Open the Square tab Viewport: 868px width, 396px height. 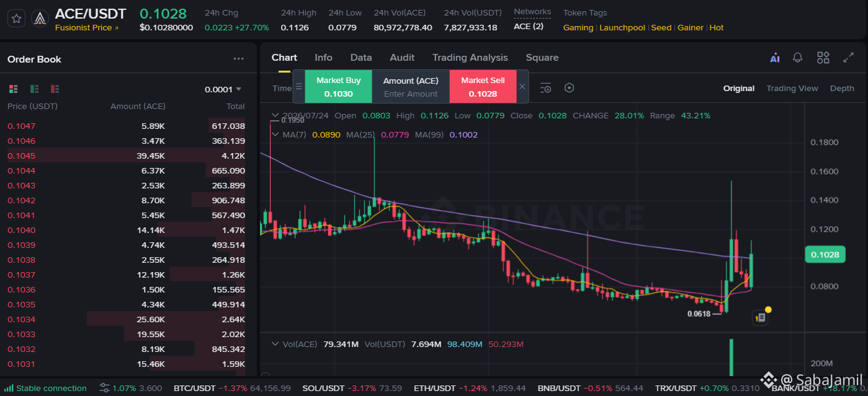(542, 58)
